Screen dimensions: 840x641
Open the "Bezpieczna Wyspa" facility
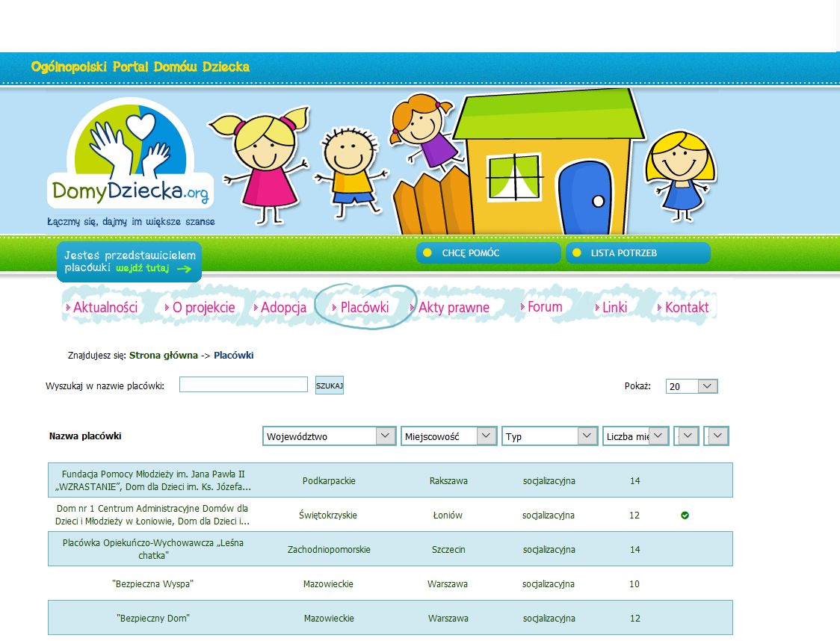152,583
